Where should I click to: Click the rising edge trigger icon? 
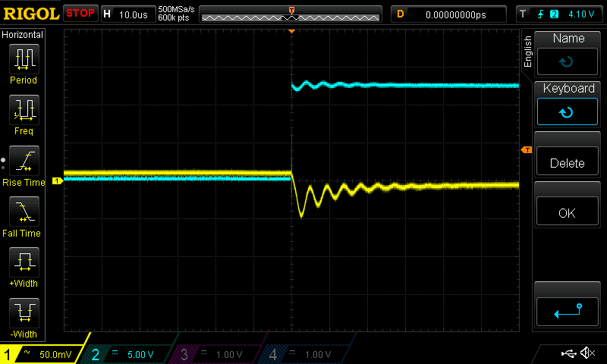point(540,14)
